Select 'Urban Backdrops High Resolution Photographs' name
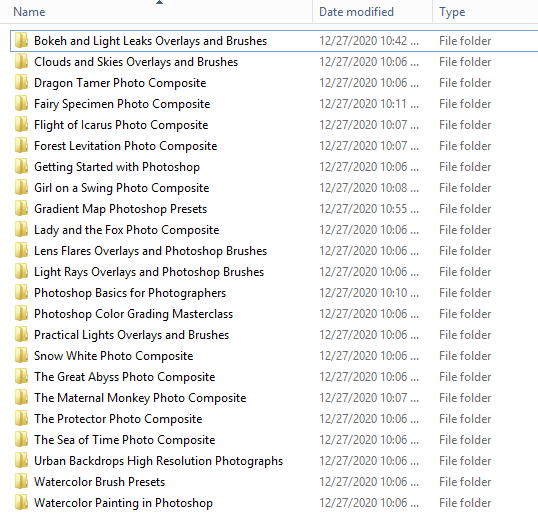The width and height of the screenshot is (538, 526). [159, 461]
